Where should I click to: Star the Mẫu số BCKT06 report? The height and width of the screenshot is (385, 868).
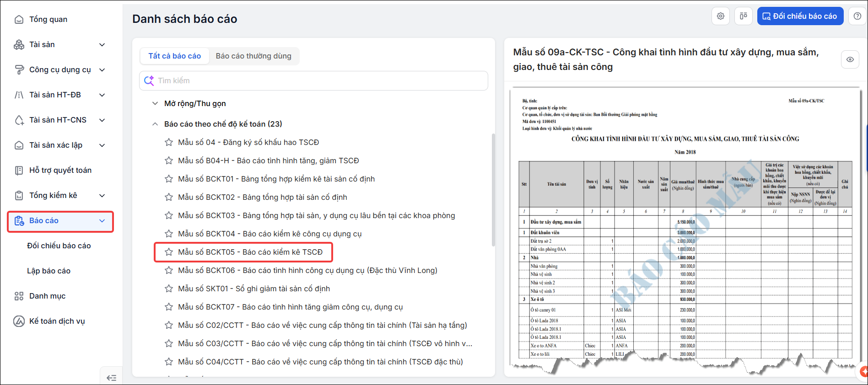pos(169,270)
